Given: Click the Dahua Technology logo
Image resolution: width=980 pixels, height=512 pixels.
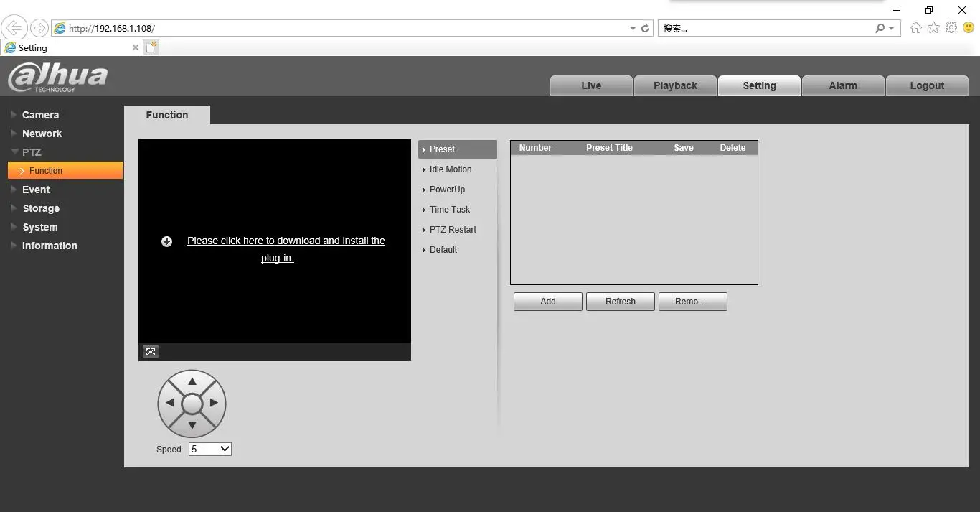Looking at the screenshot, I should click(x=57, y=78).
